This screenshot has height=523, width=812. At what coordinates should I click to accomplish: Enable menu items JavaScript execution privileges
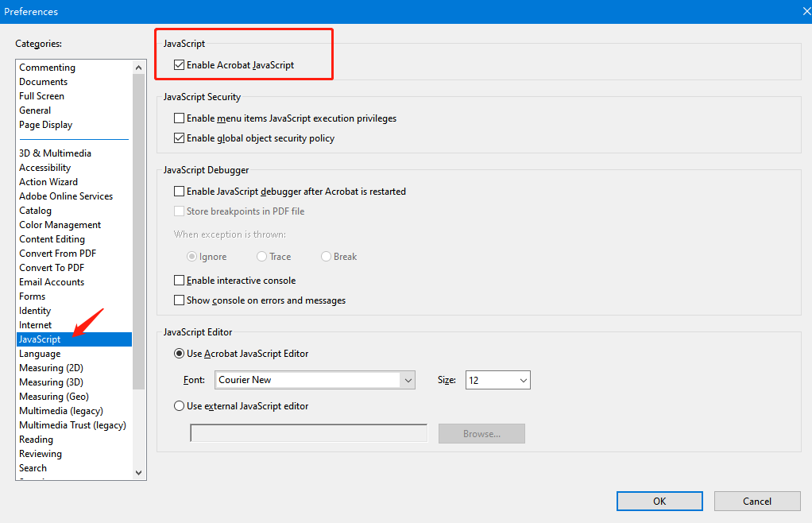pos(179,118)
